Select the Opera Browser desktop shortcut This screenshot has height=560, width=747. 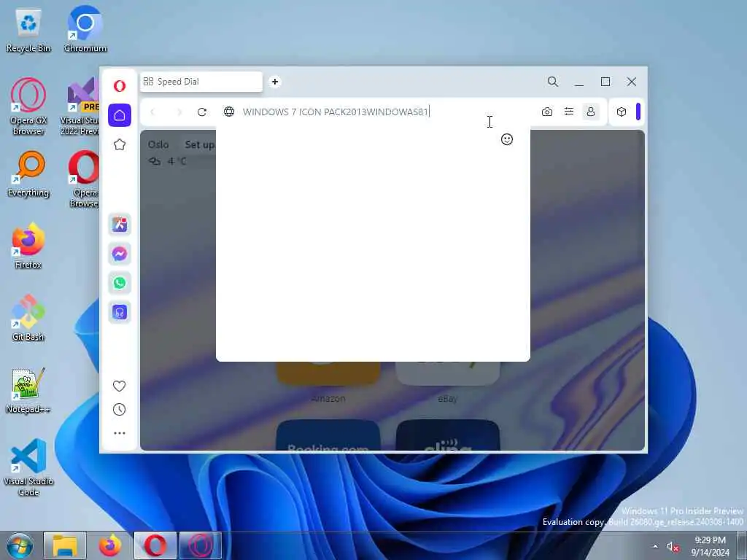(84, 179)
